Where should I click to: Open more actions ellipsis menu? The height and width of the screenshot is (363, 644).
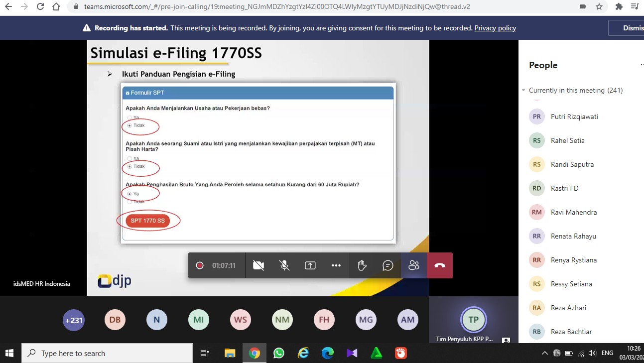[x=336, y=265]
